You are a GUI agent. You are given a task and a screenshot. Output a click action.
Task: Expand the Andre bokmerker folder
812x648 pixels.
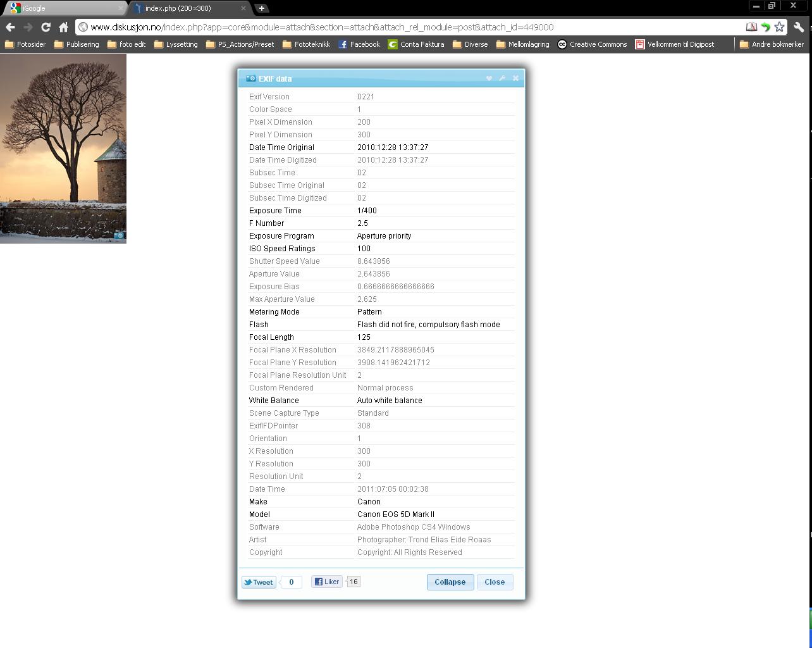[772, 44]
